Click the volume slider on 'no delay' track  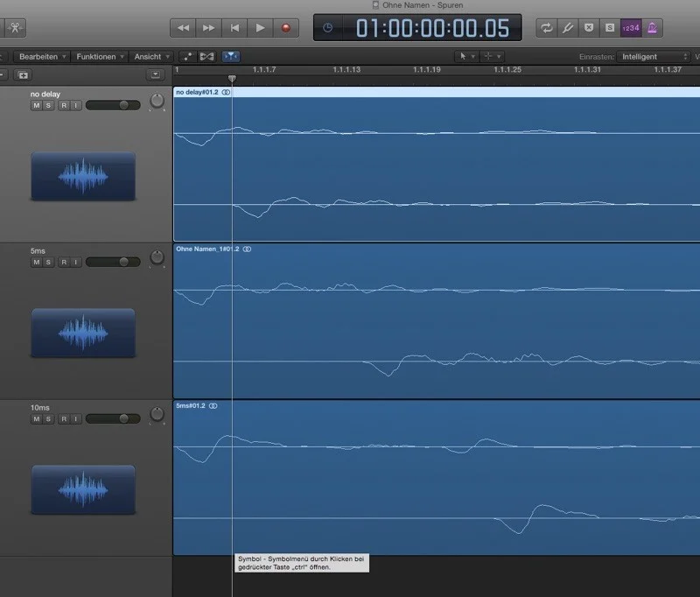tap(113, 105)
